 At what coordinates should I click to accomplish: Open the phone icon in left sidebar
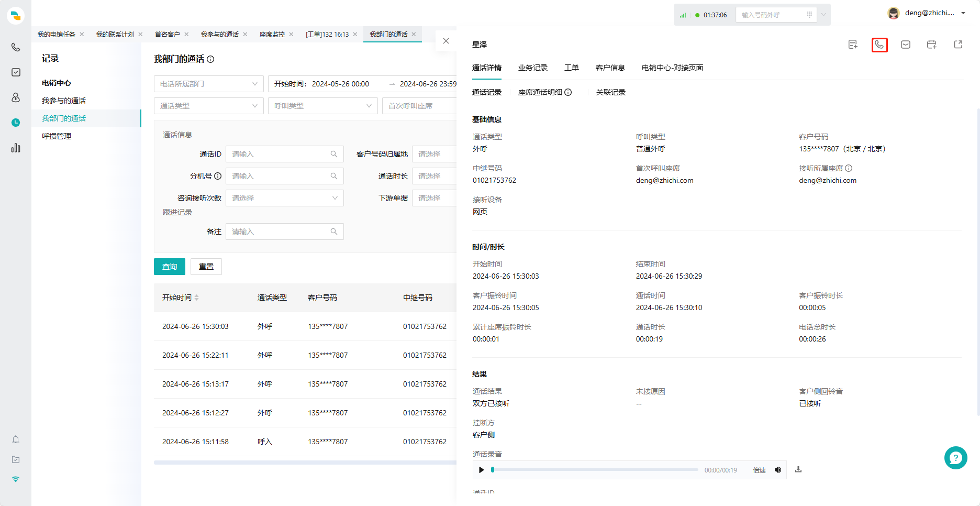tap(16, 47)
